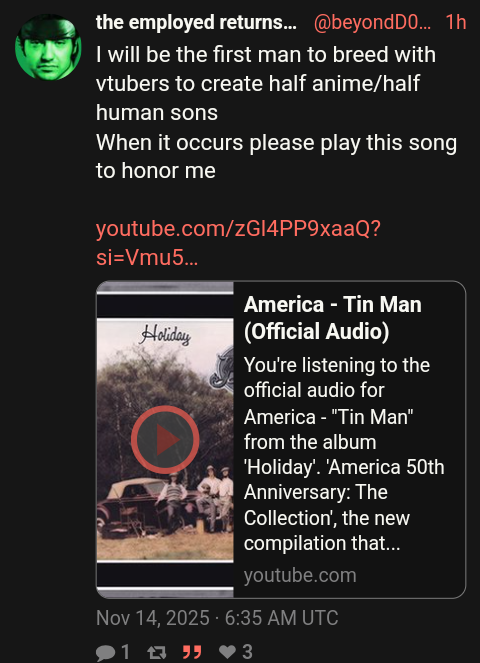Click the like count '3'
Screen dimensions: 480x663
click(x=247, y=652)
